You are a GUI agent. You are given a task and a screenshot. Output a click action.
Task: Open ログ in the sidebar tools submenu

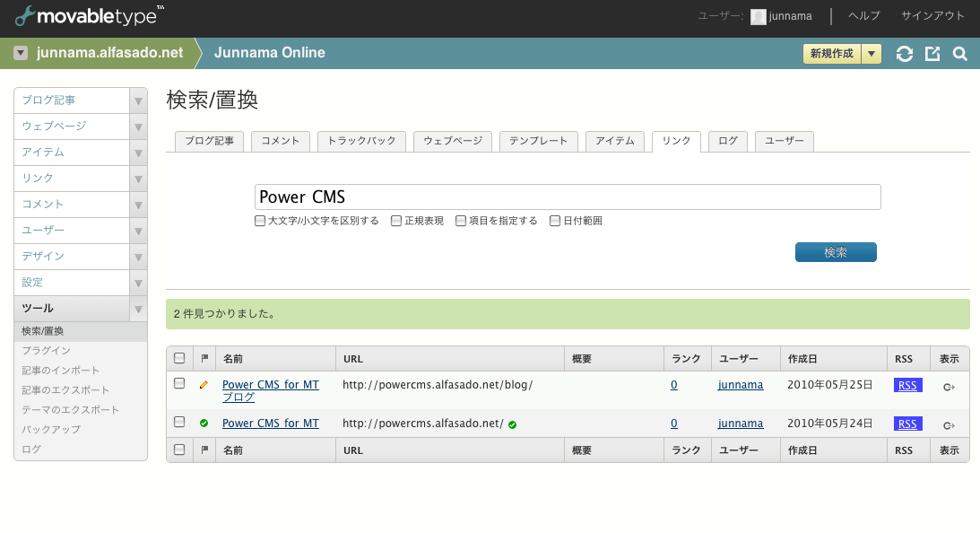[x=31, y=450]
